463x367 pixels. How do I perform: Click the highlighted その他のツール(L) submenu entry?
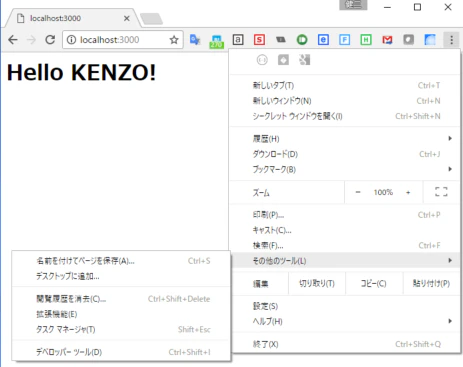tap(345, 261)
